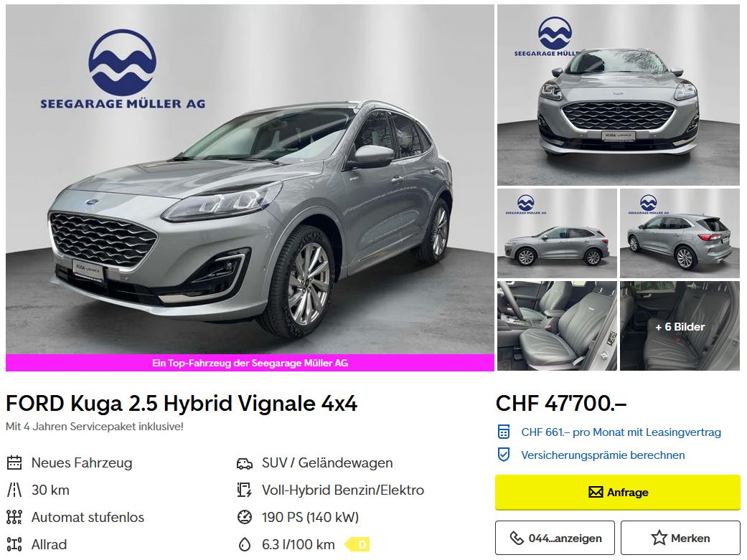Click the calendar icon beside Neues Fahrzeug

coord(14,462)
